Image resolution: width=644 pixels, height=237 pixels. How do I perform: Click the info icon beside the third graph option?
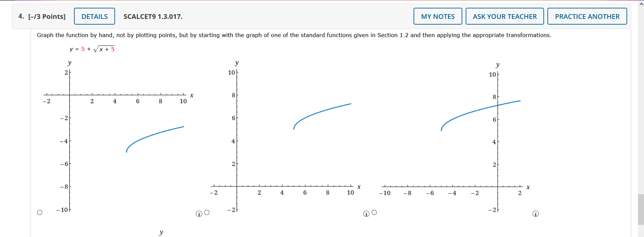tap(366, 213)
